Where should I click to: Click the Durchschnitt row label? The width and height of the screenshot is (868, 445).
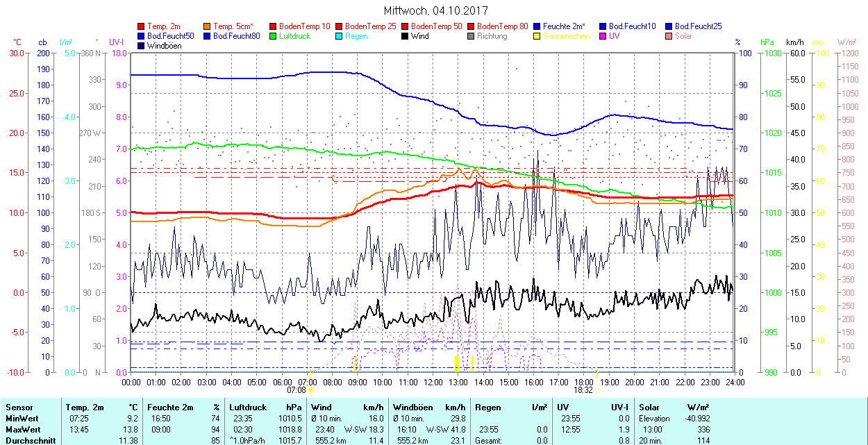tap(28, 440)
